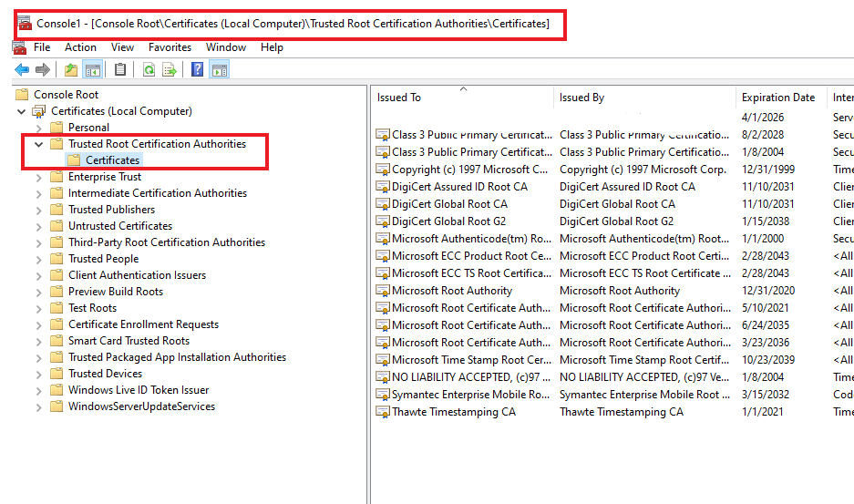854x504 pixels.
Task: Click Symantec Enterprise Mobile Root certificate icon
Action: click(x=383, y=395)
